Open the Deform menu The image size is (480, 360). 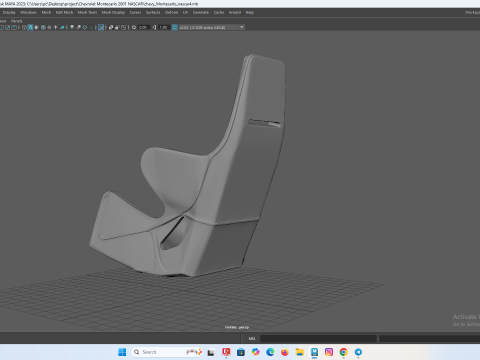(x=172, y=12)
